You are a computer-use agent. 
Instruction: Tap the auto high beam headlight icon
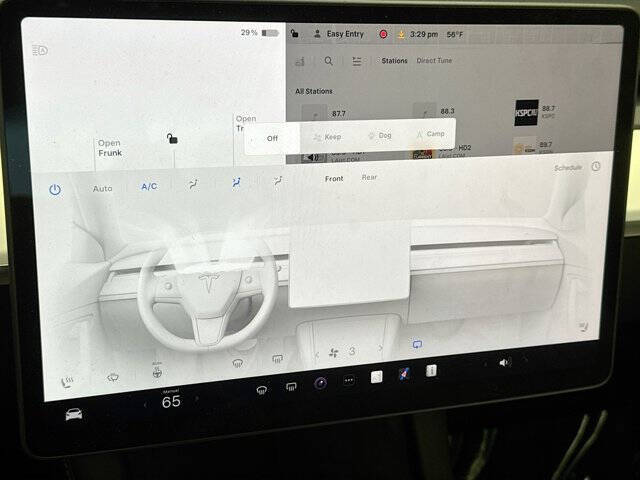point(40,51)
